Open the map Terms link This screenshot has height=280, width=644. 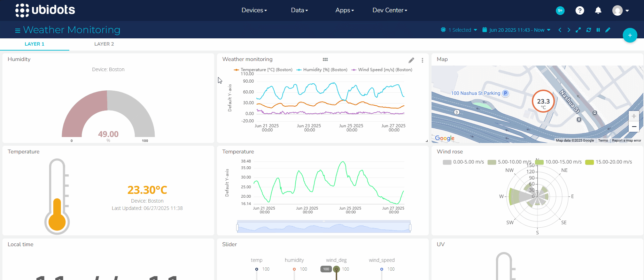(x=603, y=141)
